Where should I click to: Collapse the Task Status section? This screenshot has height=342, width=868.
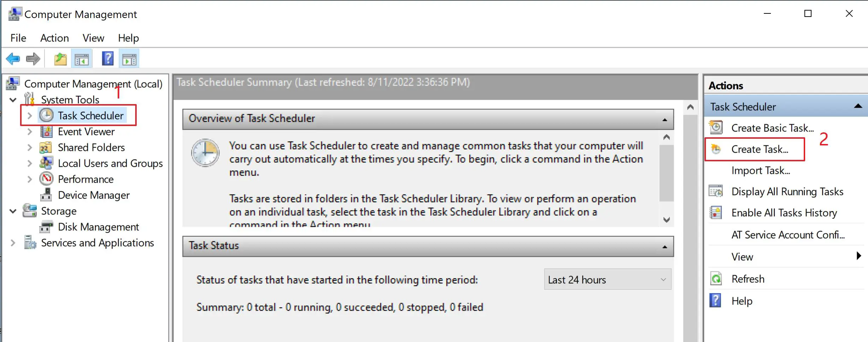pyautogui.click(x=665, y=246)
